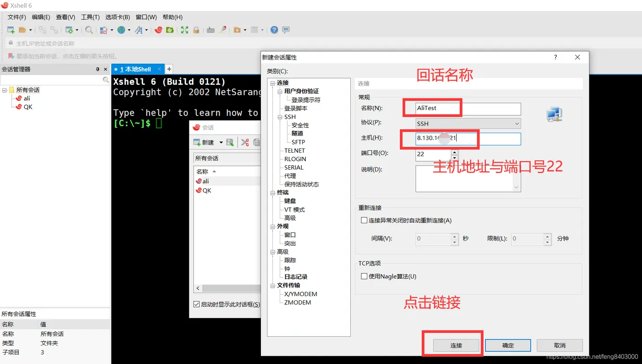Open the 选项卡(B) menu

pos(117,17)
